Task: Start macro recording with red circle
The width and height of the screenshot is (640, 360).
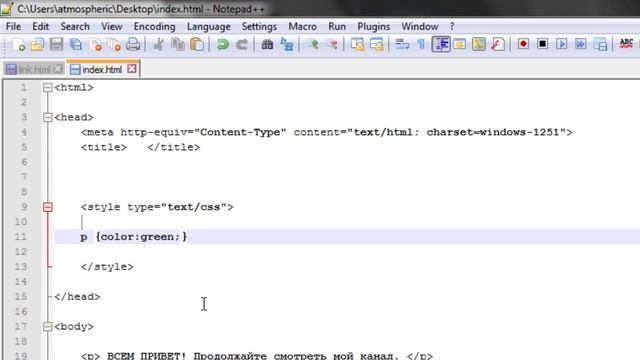Action: pyautogui.click(x=523, y=44)
